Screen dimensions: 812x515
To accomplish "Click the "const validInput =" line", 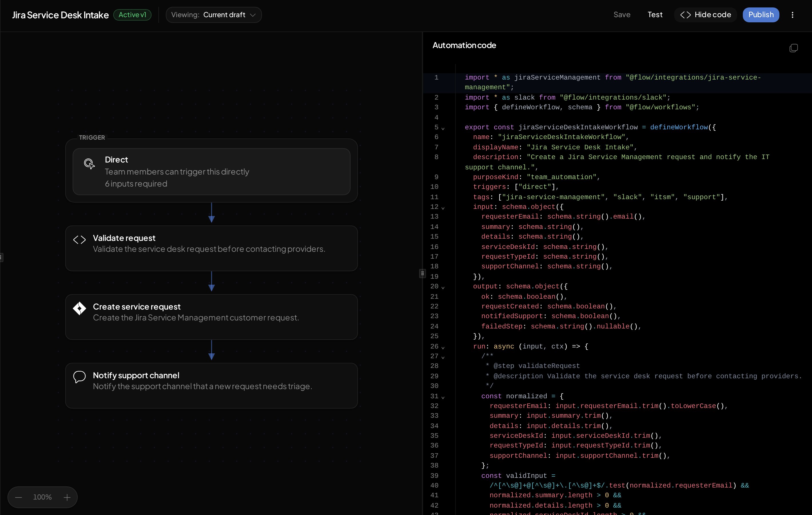I will point(518,476).
